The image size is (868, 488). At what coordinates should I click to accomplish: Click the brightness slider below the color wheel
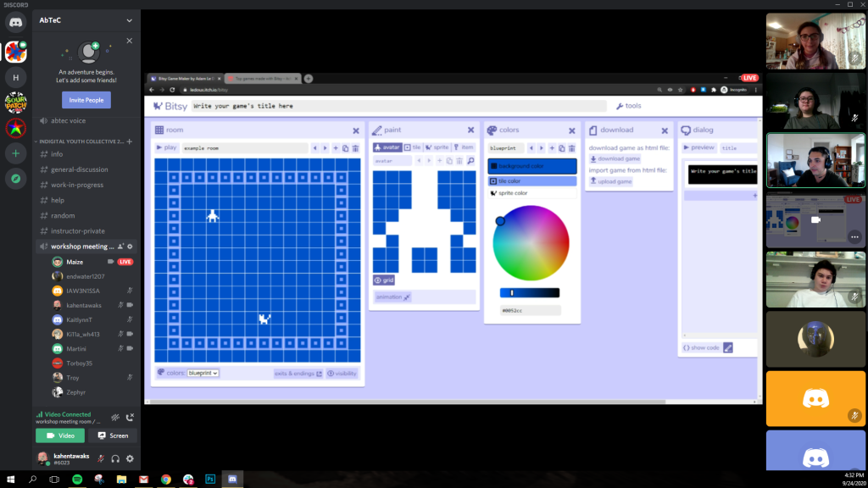tap(530, 293)
